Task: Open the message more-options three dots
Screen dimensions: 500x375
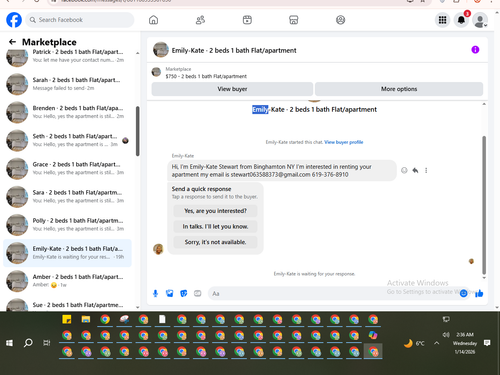Action: (x=426, y=170)
